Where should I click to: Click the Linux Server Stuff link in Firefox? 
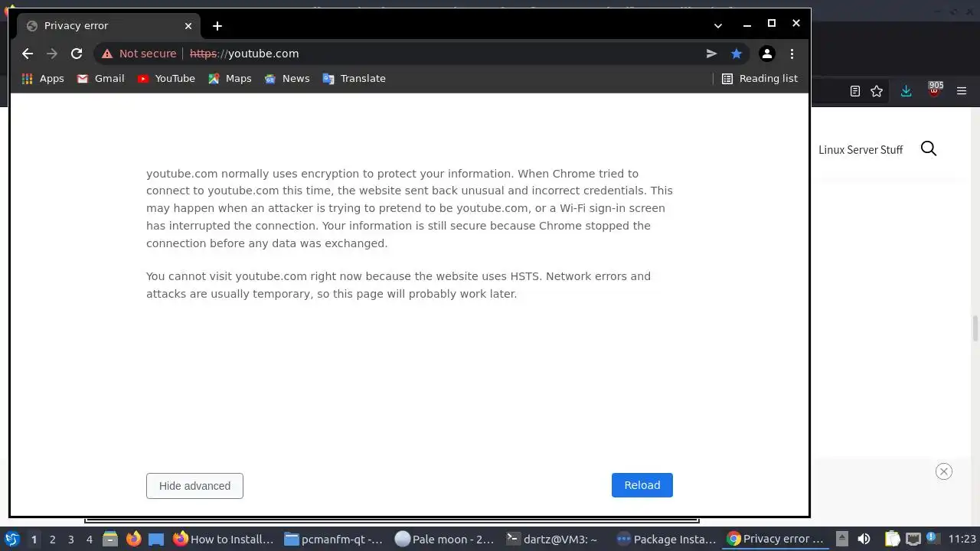tap(861, 149)
